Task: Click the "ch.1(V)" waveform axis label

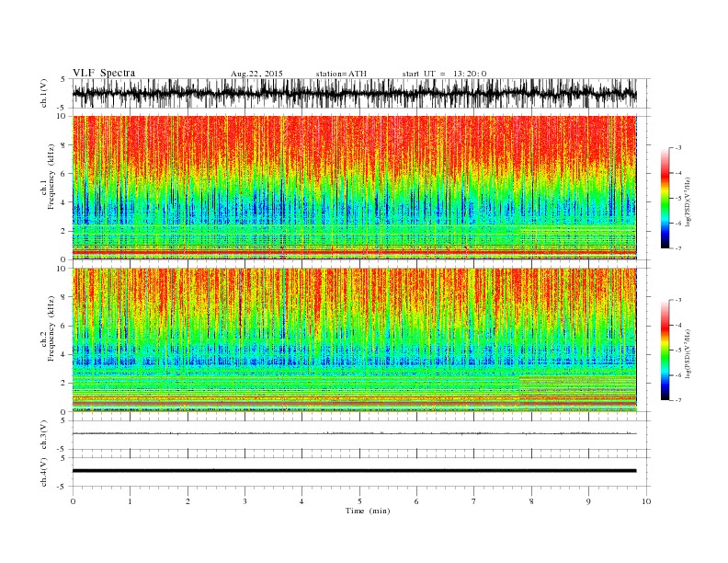Action: [44, 93]
